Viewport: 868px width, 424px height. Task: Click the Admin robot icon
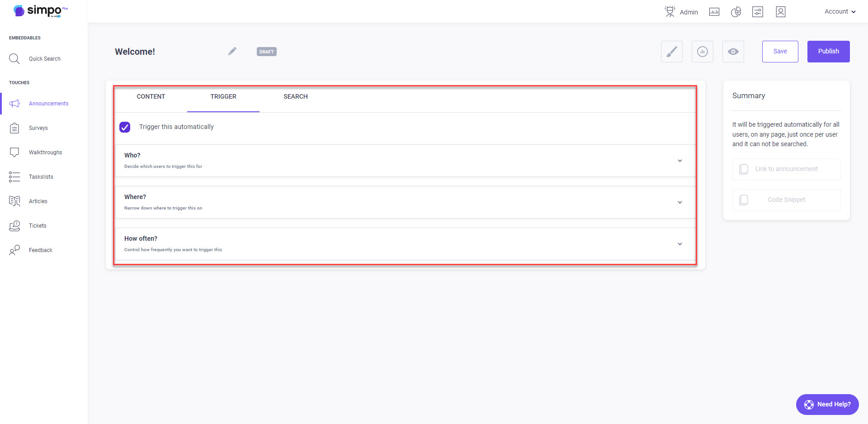coord(670,12)
